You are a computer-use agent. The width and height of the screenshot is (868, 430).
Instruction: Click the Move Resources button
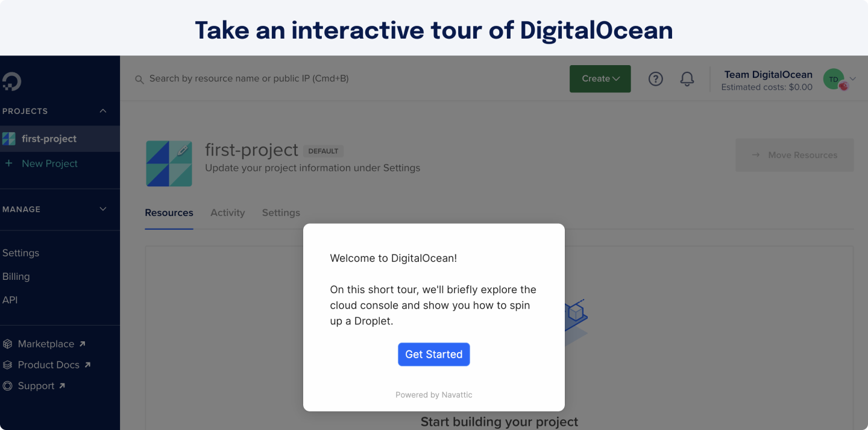794,155
